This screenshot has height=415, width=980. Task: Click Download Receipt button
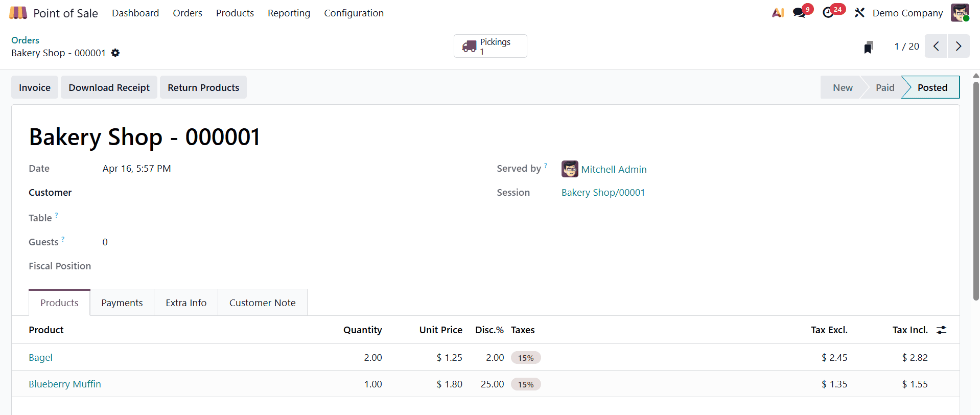tap(109, 87)
